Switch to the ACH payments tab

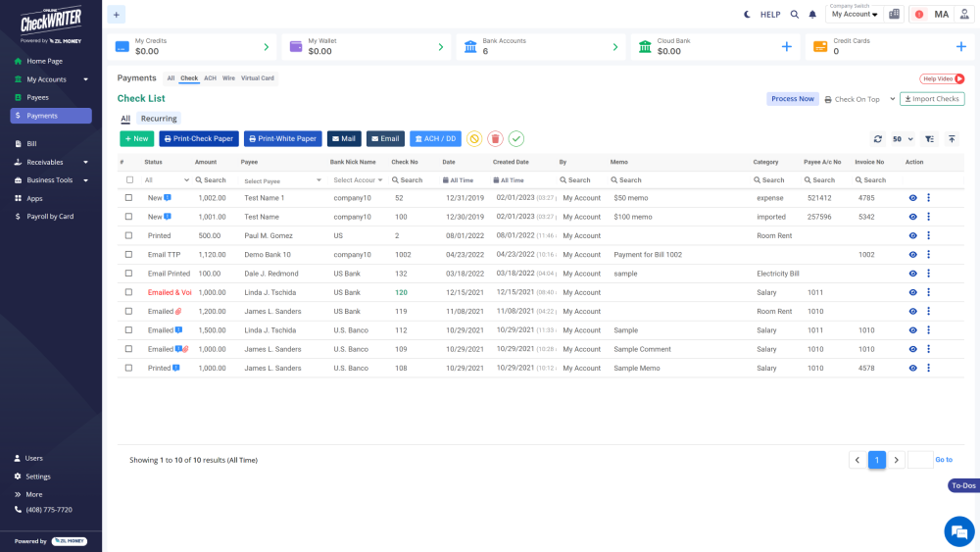point(210,77)
